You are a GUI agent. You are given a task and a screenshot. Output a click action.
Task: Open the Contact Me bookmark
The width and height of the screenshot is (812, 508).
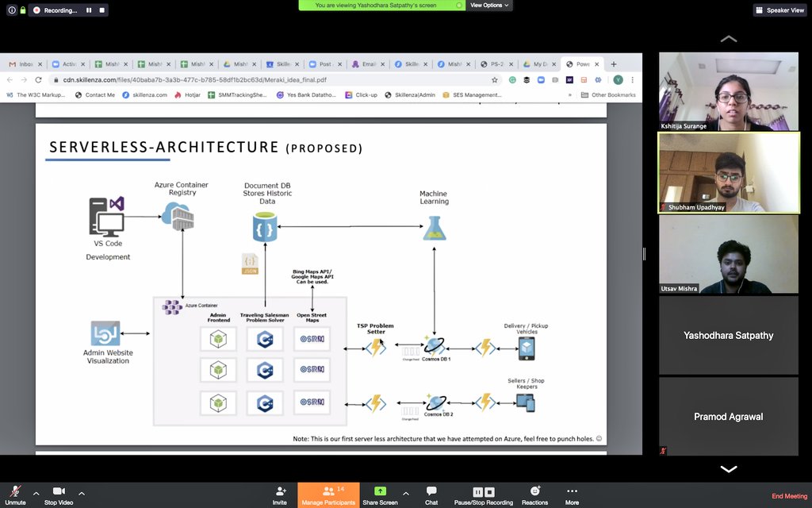pyautogui.click(x=95, y=95)
